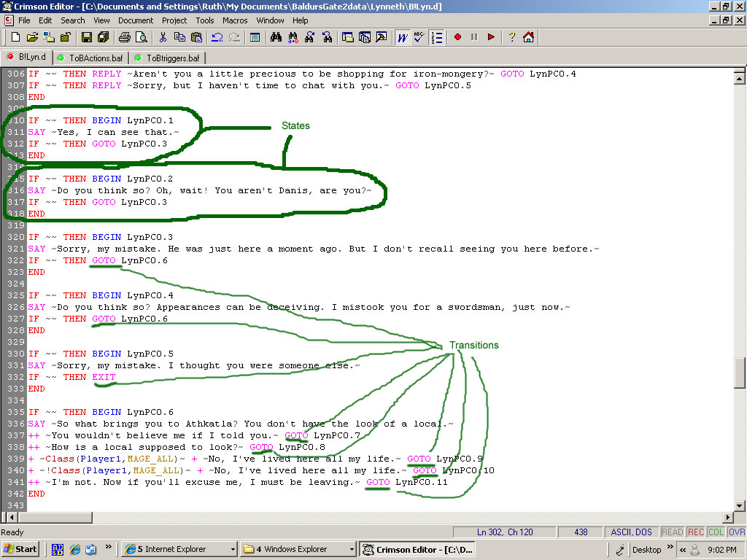Click the Save document floppy icon
Viewport: 747px width, 560px height.
tap(86, 37)
